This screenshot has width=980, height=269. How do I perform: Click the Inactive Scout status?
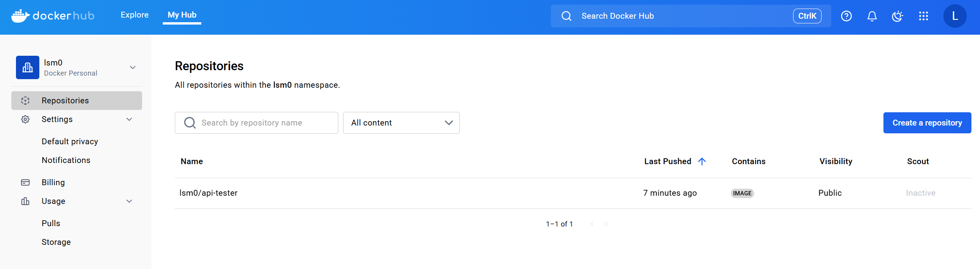click(x=920, y=193)
